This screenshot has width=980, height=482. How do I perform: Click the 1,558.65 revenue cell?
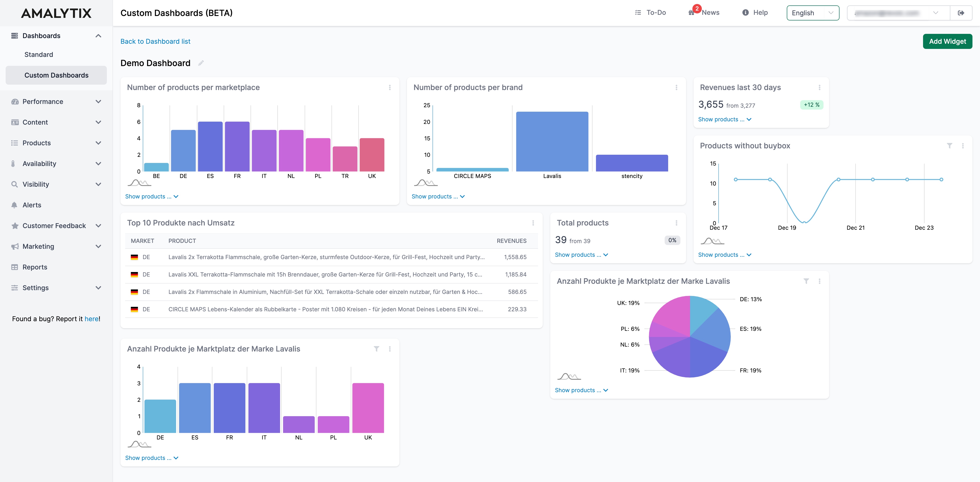[x=515, y=257]
